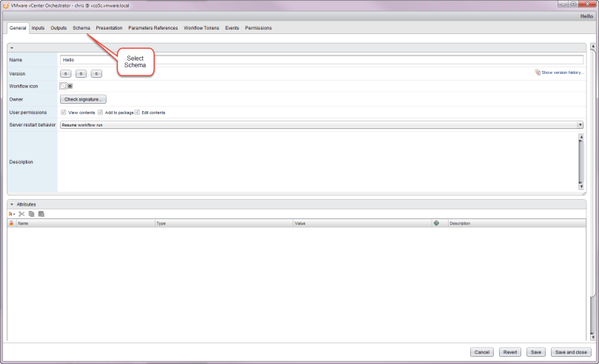The width and height of the screenshot is (599, 364).
Task: Click the copy attribute icon
Action: [x=31, y=214]
